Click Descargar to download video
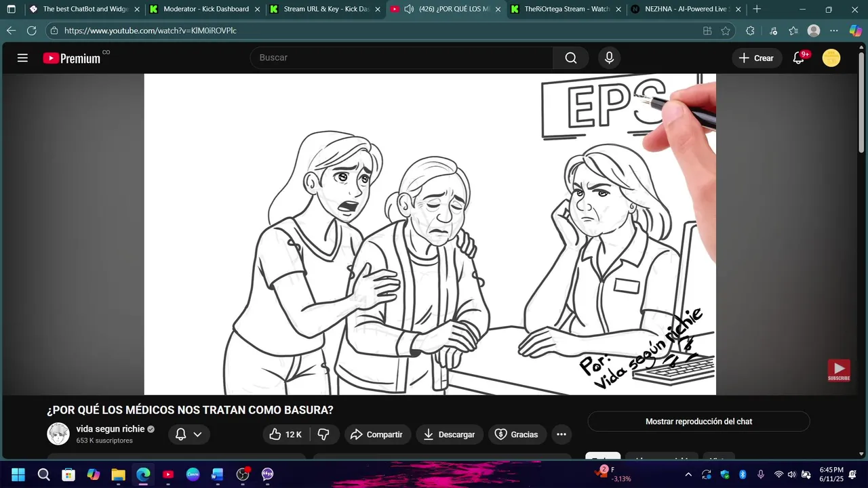Screen dimensions: 868x488 point(449,434)
